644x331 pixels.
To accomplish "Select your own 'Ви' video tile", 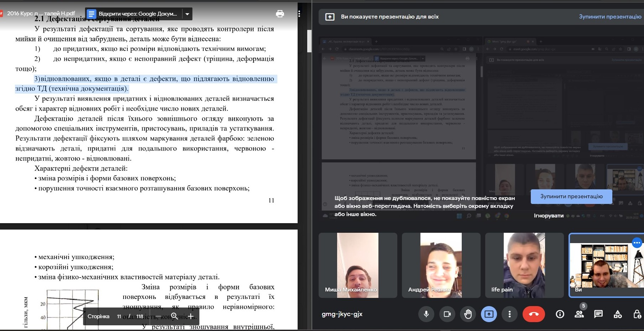I will coord(607,265).
